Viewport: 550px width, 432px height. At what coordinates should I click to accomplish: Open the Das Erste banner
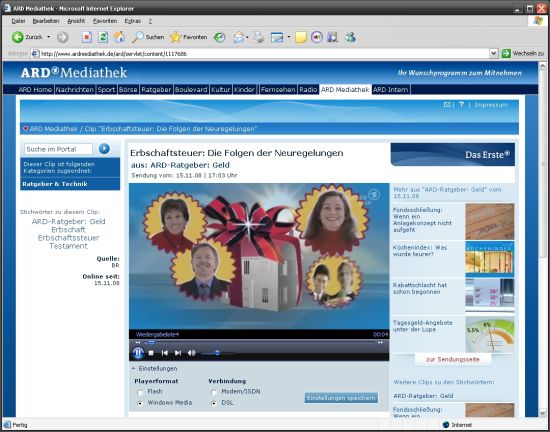pyautogui.click(x=453, y=154)
